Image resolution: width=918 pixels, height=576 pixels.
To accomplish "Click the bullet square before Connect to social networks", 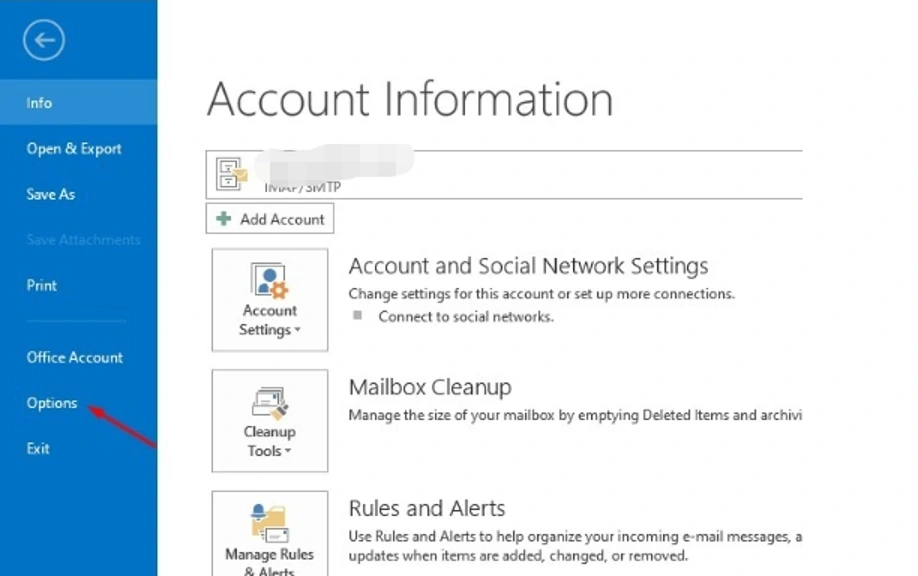I will [x=357, y=316].
